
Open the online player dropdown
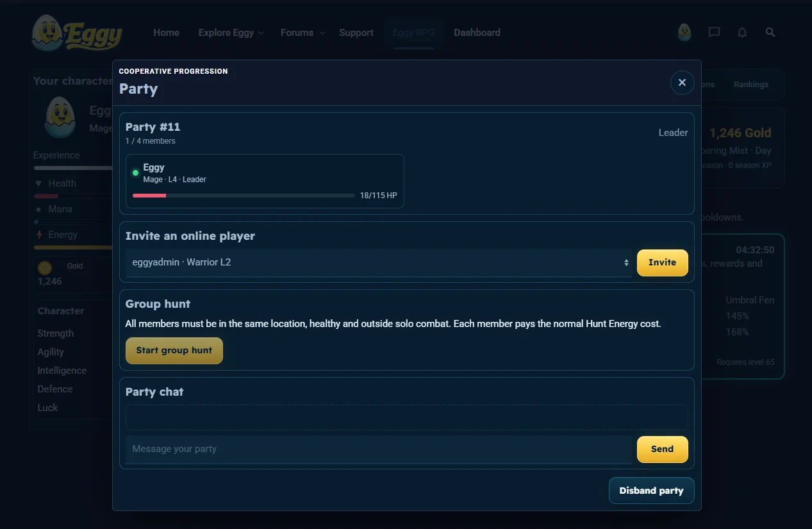coord(379,263)
